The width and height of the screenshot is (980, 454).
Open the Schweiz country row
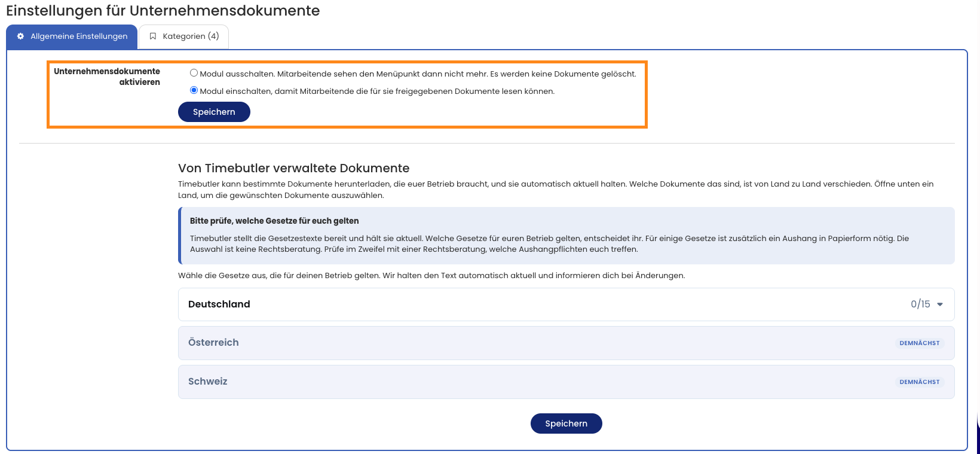click(x=566, y=382)
